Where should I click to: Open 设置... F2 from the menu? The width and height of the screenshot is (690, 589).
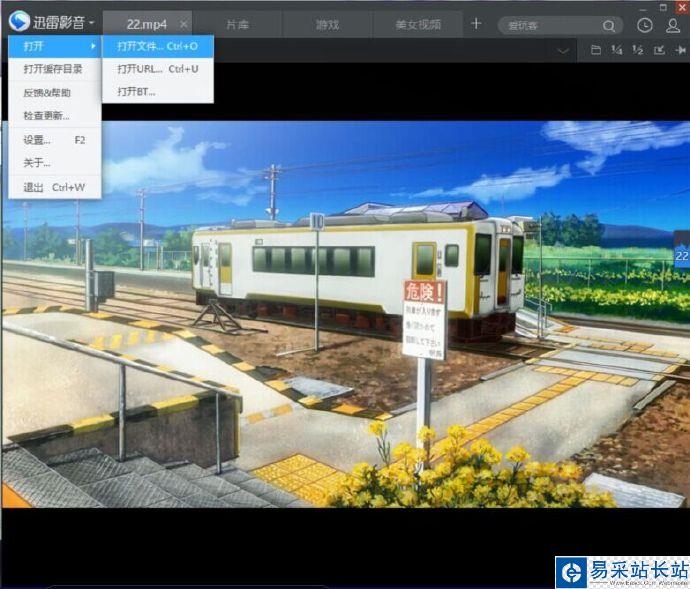click(55, 140)
